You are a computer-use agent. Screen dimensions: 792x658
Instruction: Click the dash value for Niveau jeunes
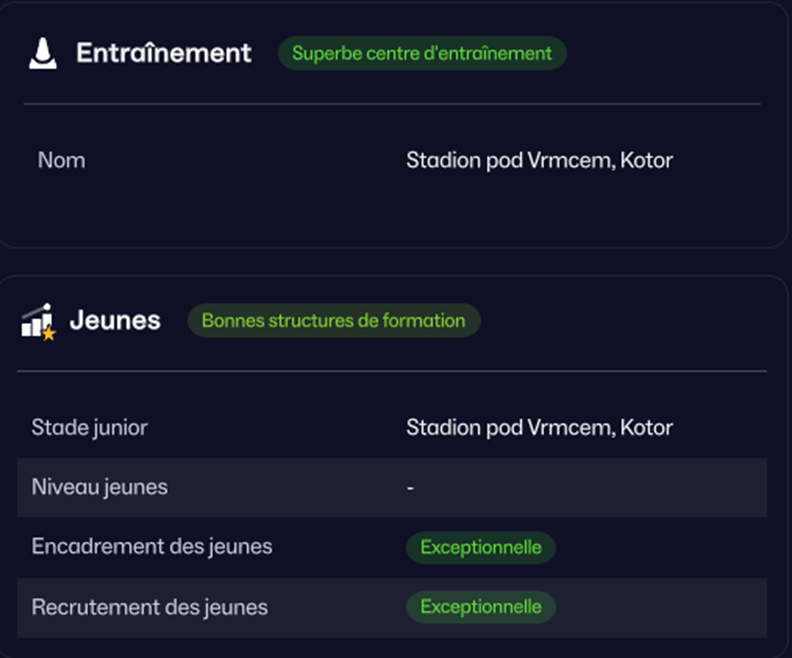[x=410, y=488]
